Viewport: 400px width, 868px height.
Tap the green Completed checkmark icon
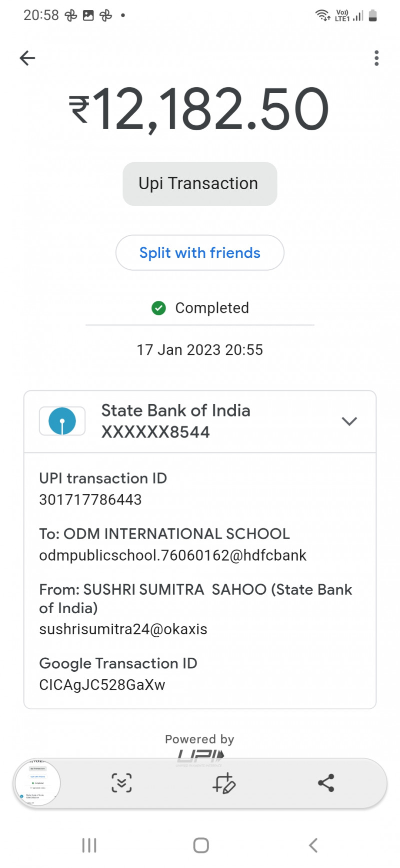coord(158,308)
